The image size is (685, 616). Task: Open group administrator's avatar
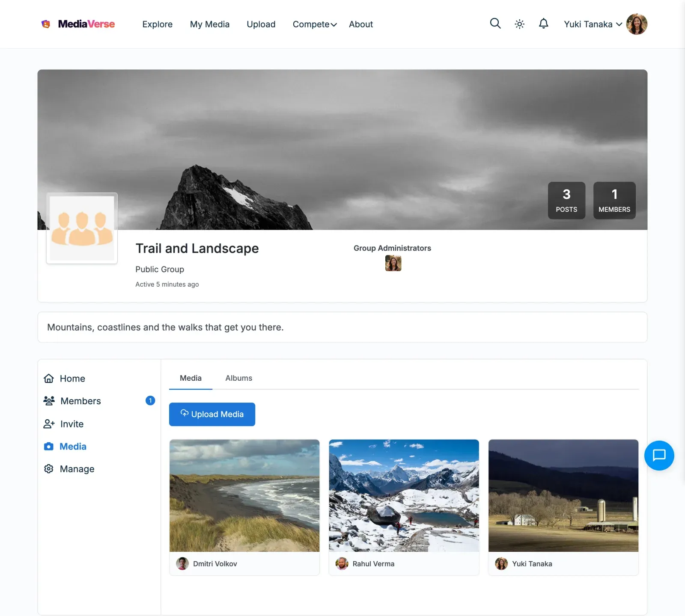coord(393,263)
